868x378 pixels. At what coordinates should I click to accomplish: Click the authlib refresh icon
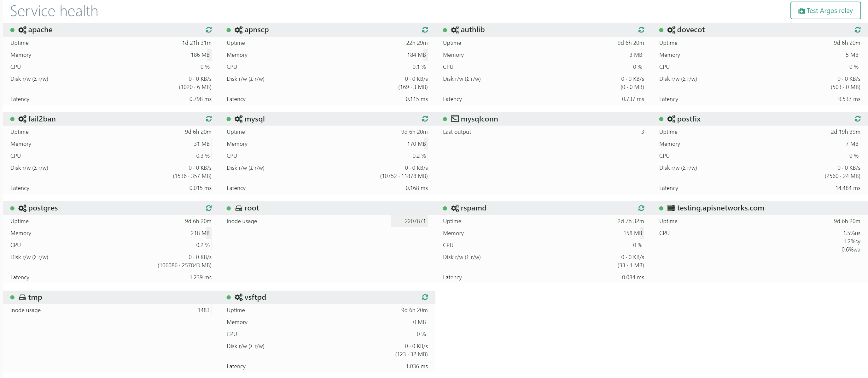click(641, 30)
